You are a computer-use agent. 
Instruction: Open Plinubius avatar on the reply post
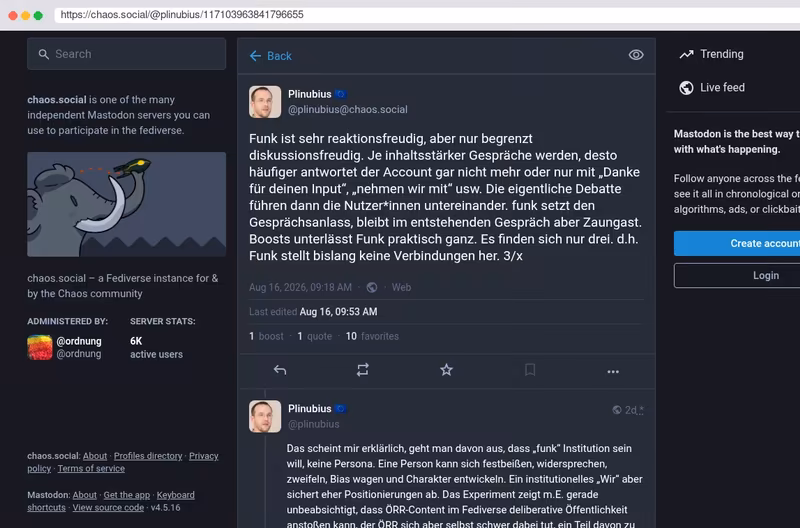pyautogui.click(x=265, y=416)
